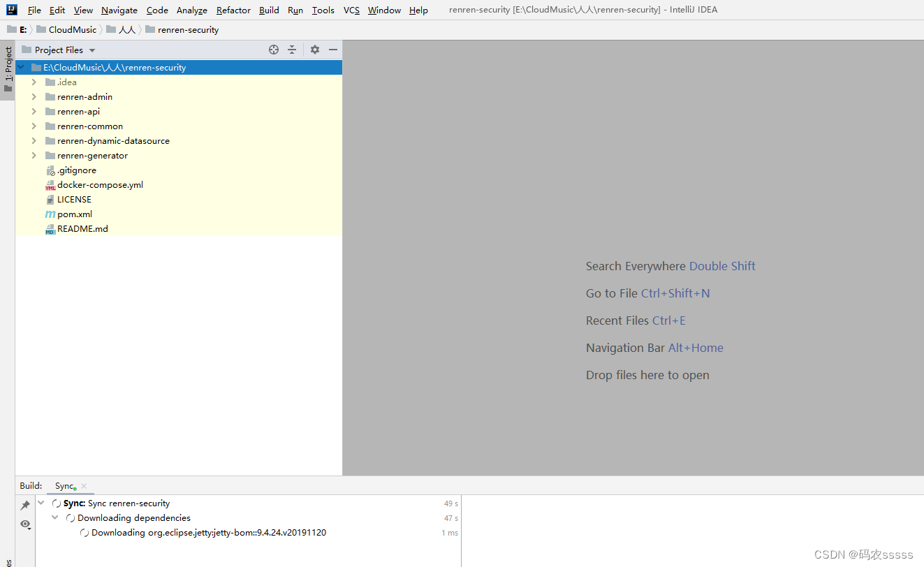The height and width of the screenshot is (567, 924).
Task: Click the .gitignore file icon
Action: pos(50,170)
